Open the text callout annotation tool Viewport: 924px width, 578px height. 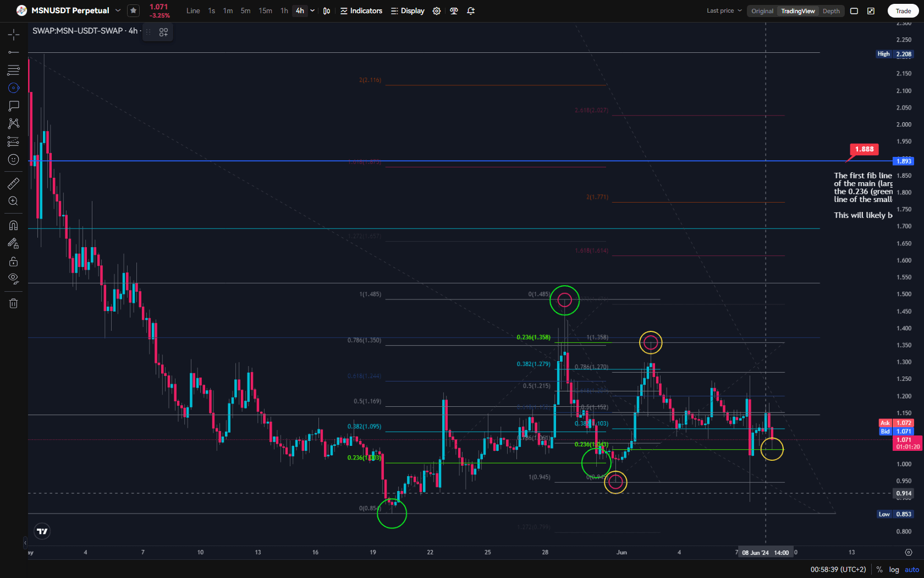(14, 106)
